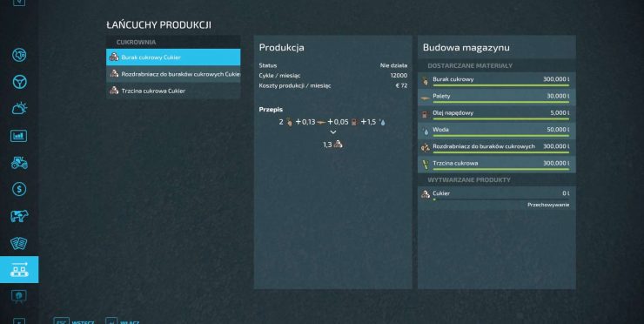This screenshot has height=324, width=644.
Task: Click the WŁĄCZ activate button
Action: tap(123, 321)
